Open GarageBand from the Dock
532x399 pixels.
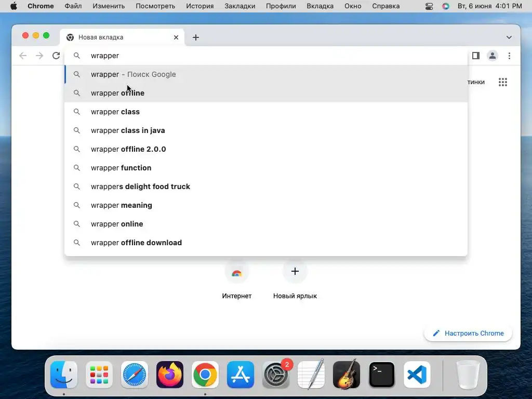(x=347, y=375)
